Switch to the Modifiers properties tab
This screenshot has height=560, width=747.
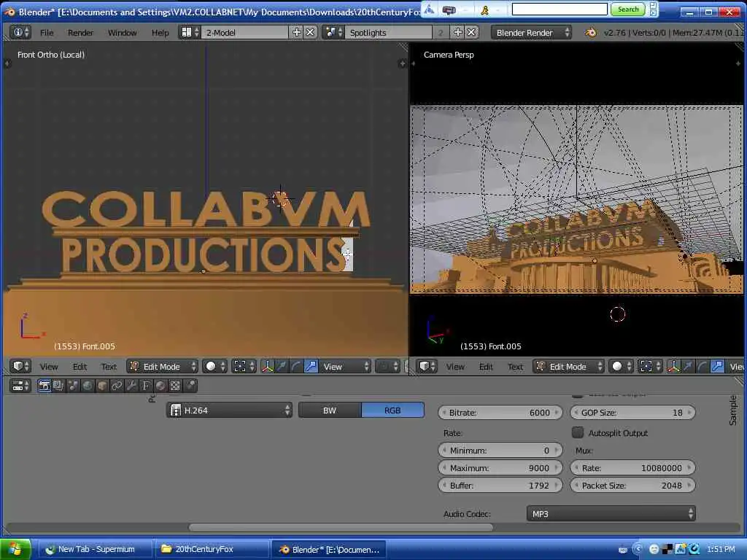(x=131, y=386)
